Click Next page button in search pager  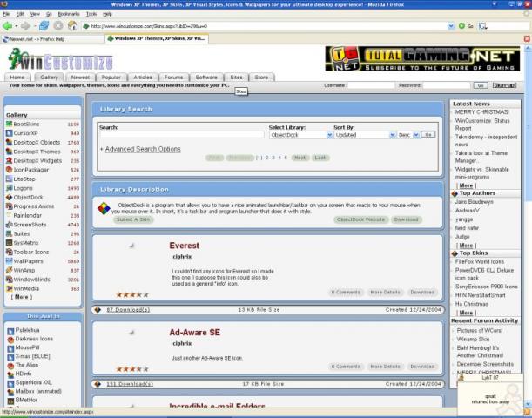pos(300,158)
